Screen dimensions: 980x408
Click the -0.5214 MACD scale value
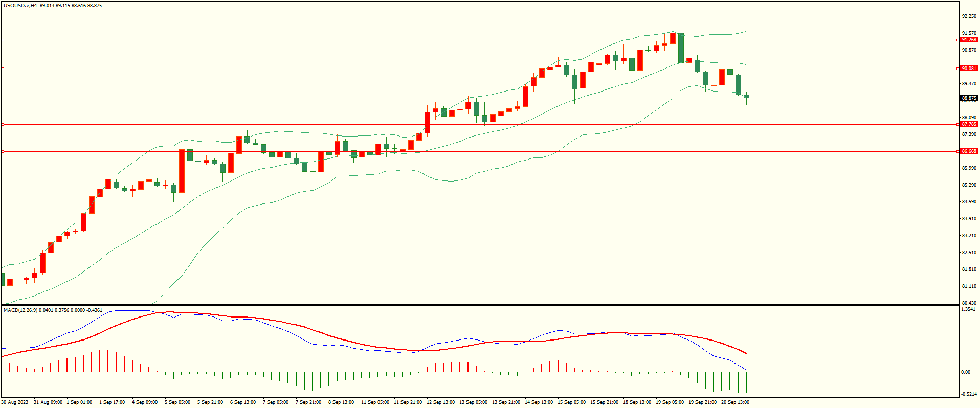point(969,394)
